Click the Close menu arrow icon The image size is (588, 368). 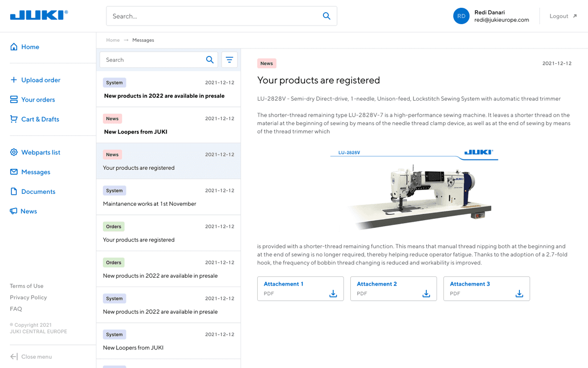click(14, 357)
